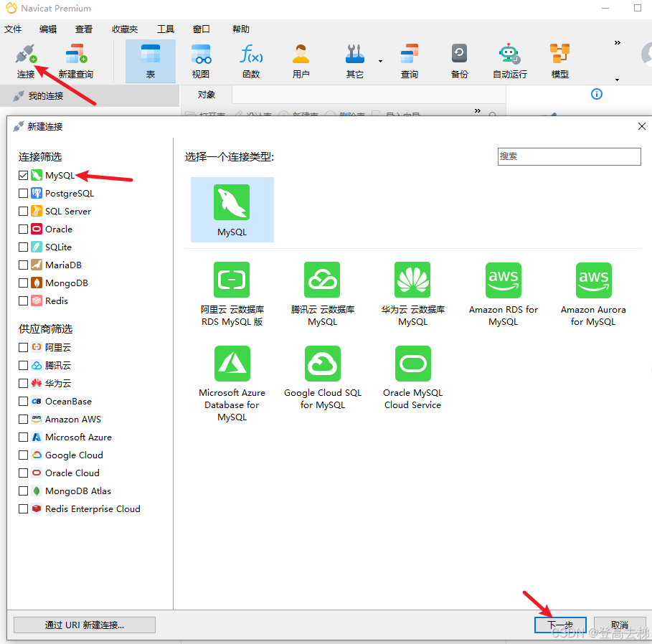Check the Oracle filter checkbox
652x644 pixels.
[x=23, y=229]
